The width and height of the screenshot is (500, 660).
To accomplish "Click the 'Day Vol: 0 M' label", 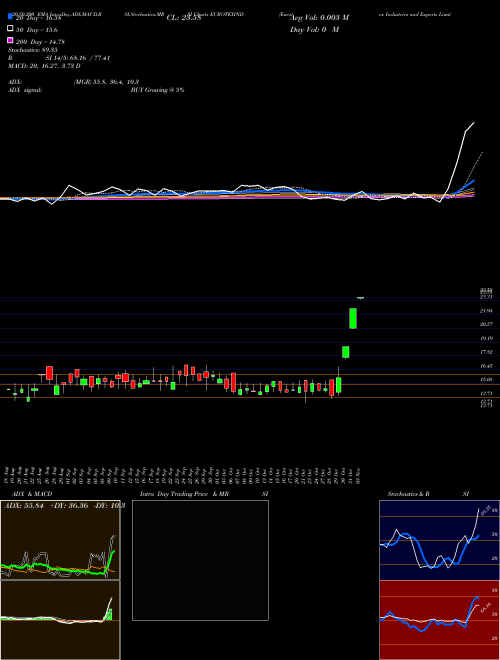I will click(x=315, y=29).
